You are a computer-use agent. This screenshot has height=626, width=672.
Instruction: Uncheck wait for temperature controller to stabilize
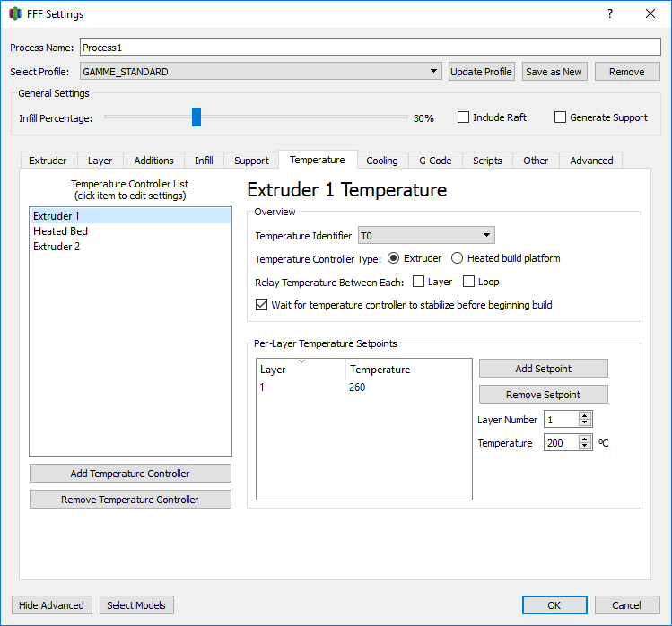[x=262, y=305]
